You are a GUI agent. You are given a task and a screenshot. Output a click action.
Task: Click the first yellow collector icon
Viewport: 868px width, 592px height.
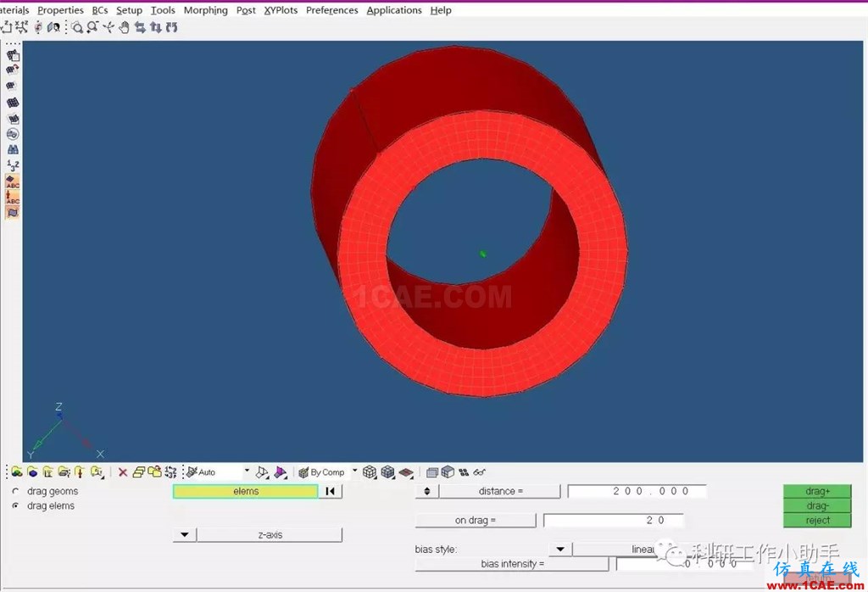17,472
